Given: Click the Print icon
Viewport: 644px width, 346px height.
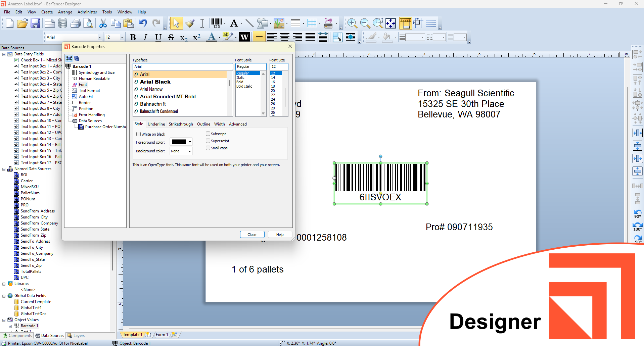Looking at the screenshot, I should pyautogui.click(x=76, y=23).
